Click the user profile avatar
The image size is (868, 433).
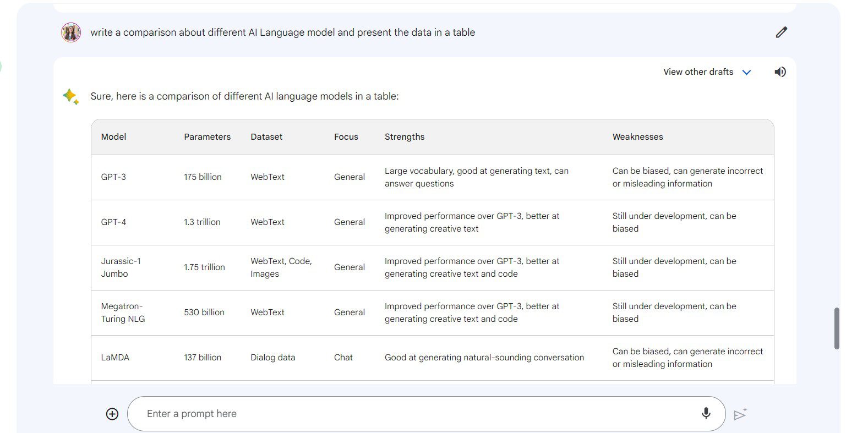pos(71,32)
